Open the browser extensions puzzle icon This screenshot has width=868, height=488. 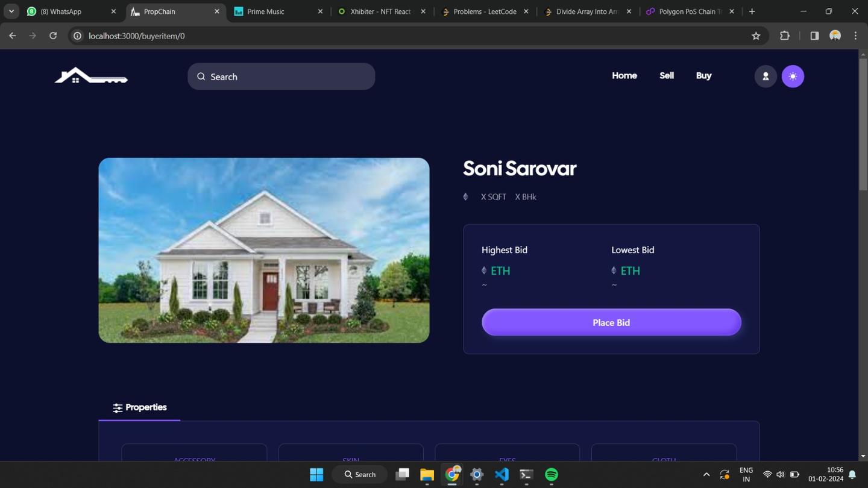pyautogui.click(x=784, y=36)
